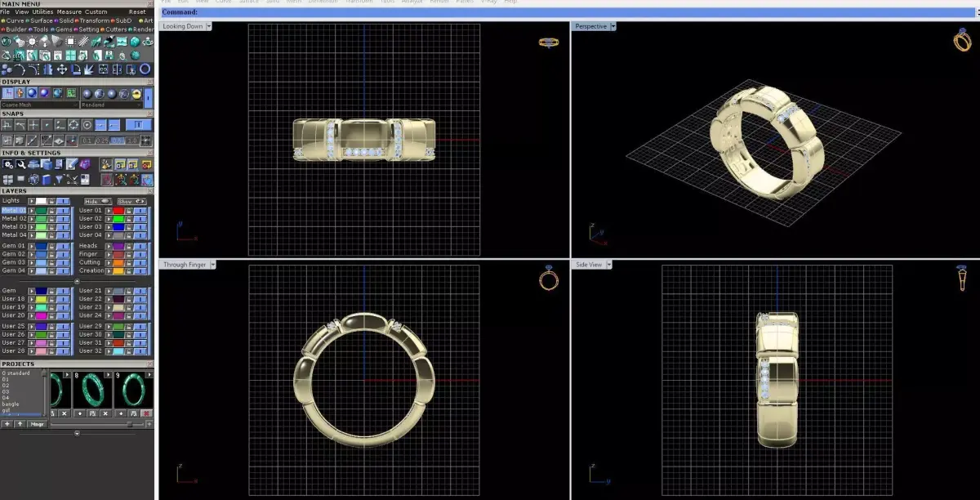Select the four-arrow Move tool icon
The width and height of the screenshot is (980, 500).
[x=62, y=69]
